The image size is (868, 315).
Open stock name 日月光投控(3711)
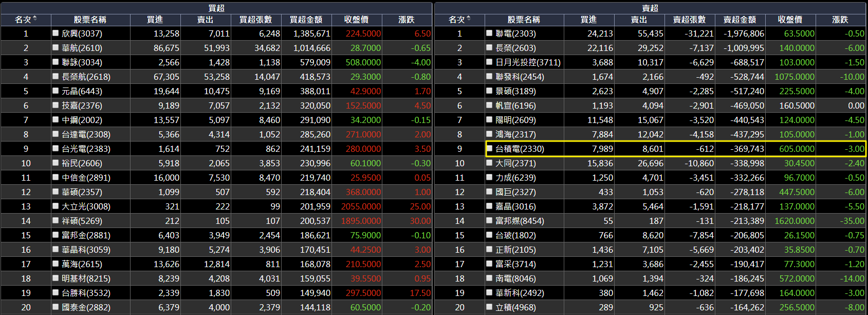point(528,62)
